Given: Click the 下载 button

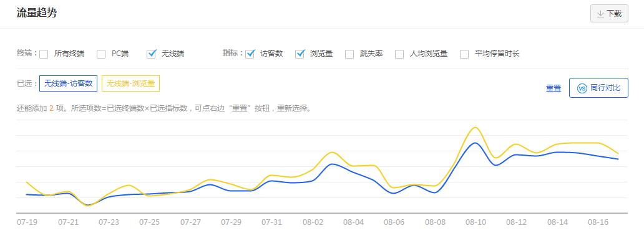Looking at the screenshot, I should pos(609,14).
